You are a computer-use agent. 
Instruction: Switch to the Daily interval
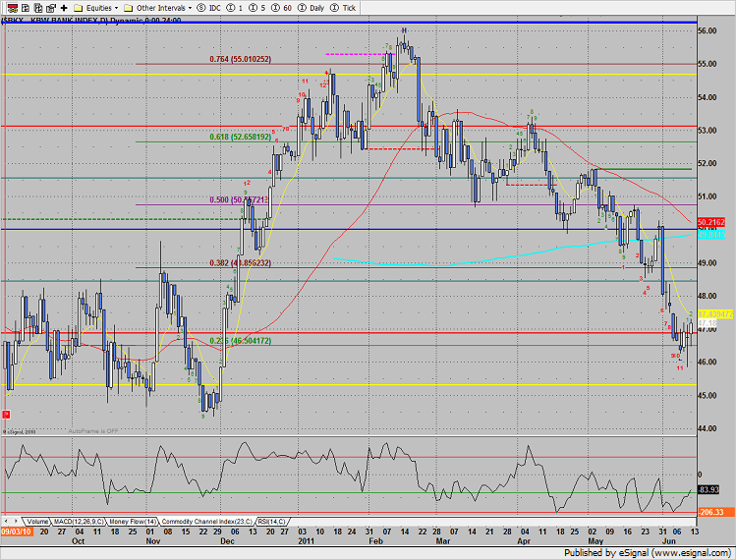point(311,8)
